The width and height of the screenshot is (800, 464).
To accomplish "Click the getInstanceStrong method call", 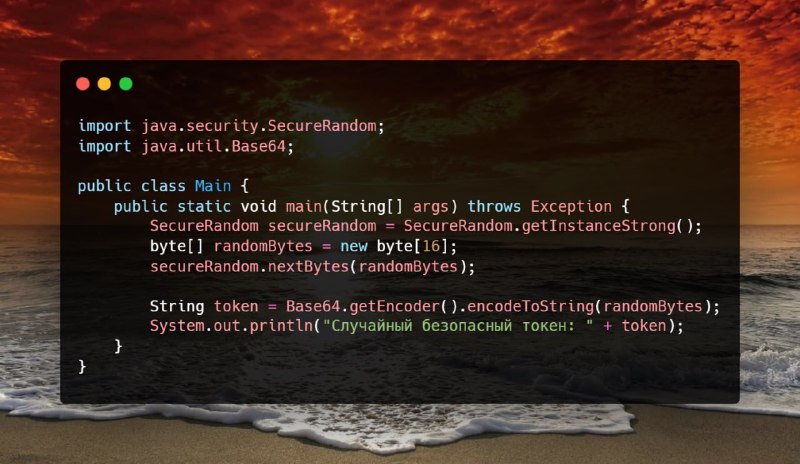I will pyautogui.click(x=598, y=226).
